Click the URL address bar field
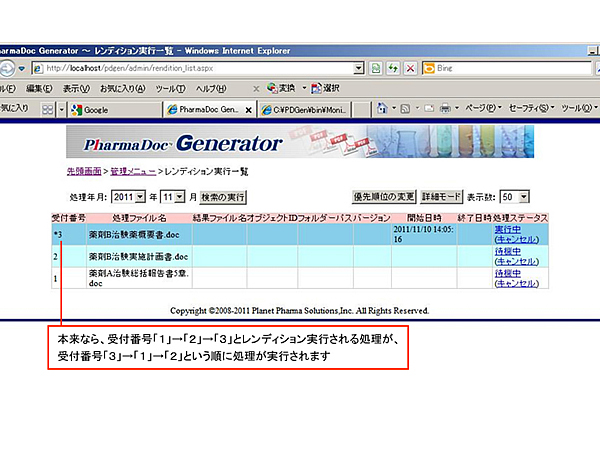 tap(199, 68)
